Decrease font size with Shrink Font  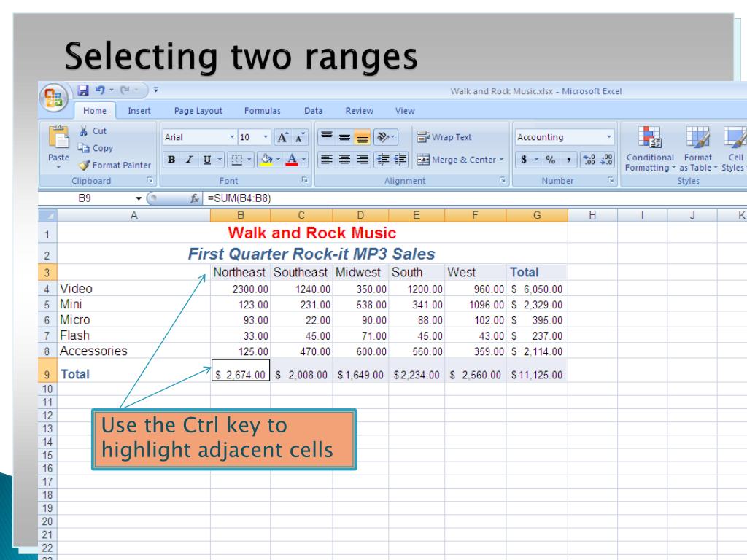click(300, 137)
